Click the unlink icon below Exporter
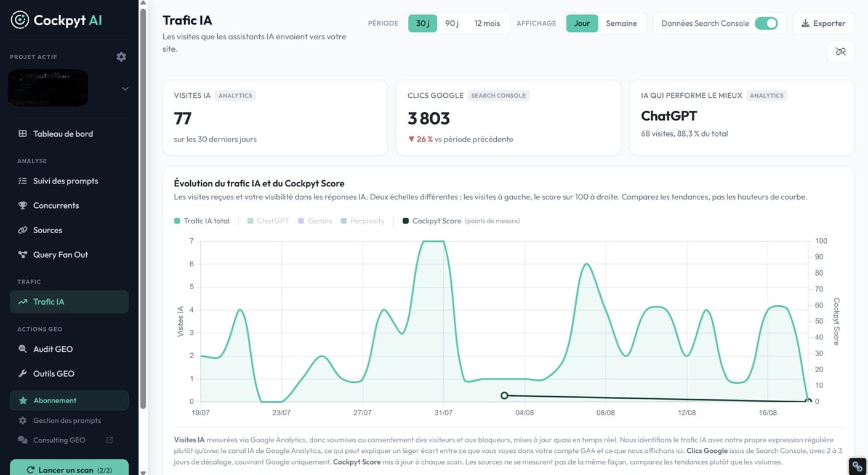The width and height of the screenshot is (868, 475). tap(840, 52)
